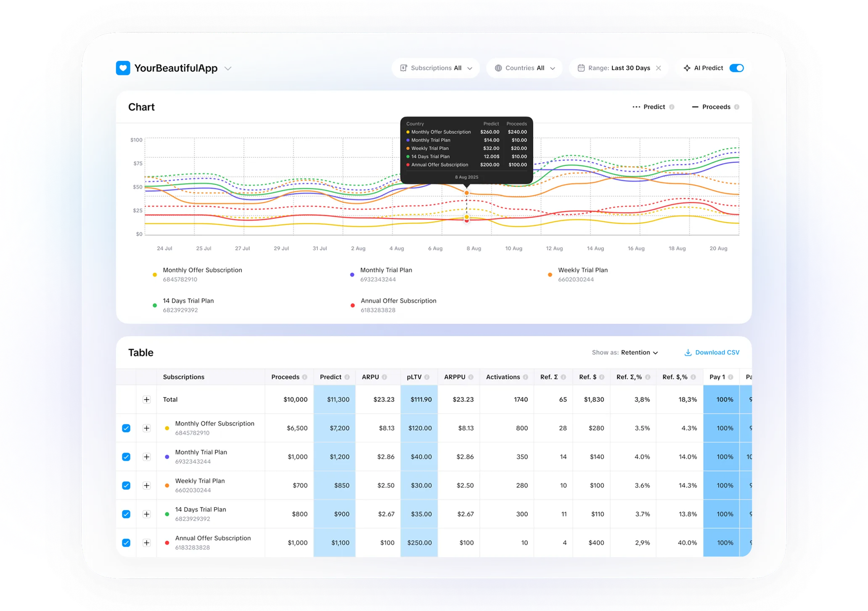Viewport: 868px width, 611px height.
Task: Click the calendar icon in the Range filter
Action: [582, 68]
